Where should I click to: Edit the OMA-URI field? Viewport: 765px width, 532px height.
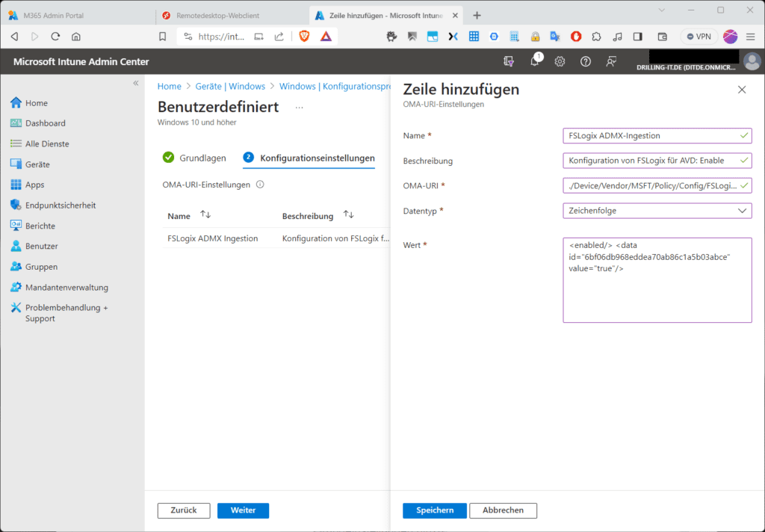(x=657, y=185)
